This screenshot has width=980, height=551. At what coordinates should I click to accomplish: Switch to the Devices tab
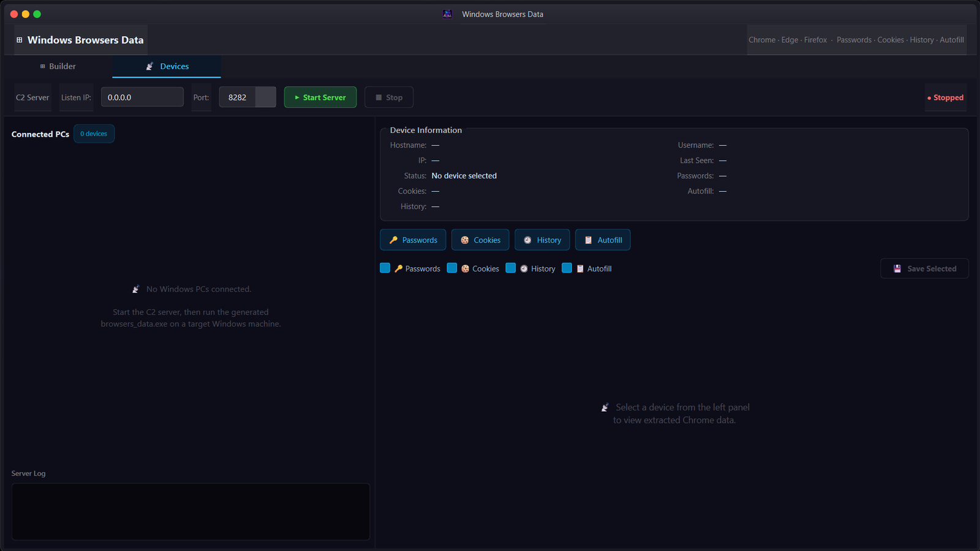coord(167,66)
